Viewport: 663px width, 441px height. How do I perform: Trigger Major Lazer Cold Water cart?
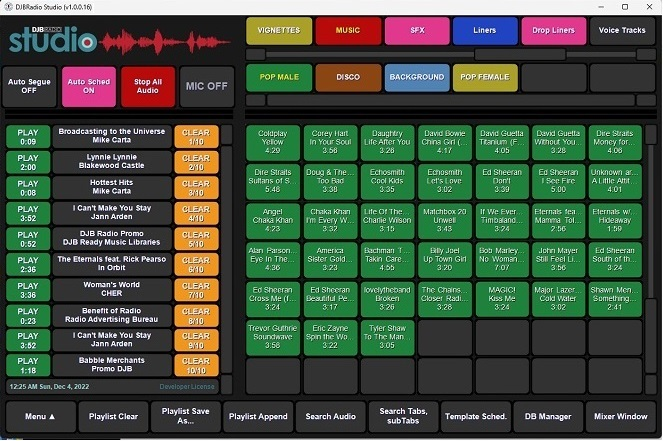559,299
